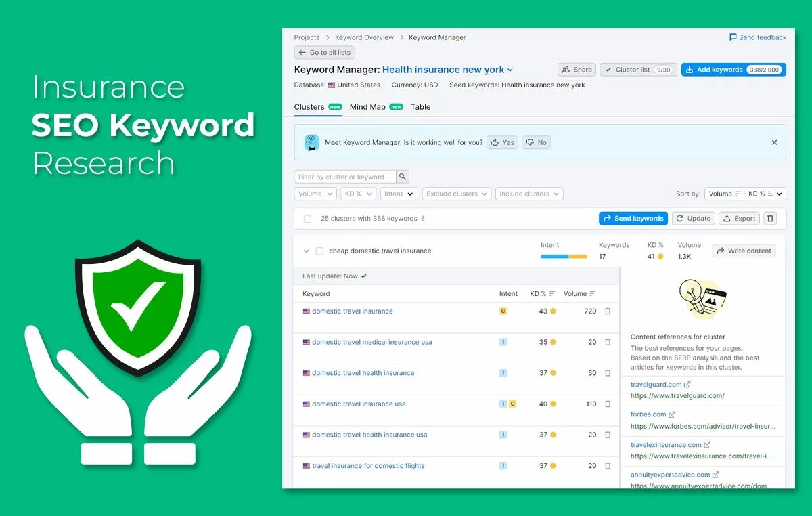Screen dimensions: 812x516
Task: Open the KD % filter dropdown
Action: click(358, 194)
